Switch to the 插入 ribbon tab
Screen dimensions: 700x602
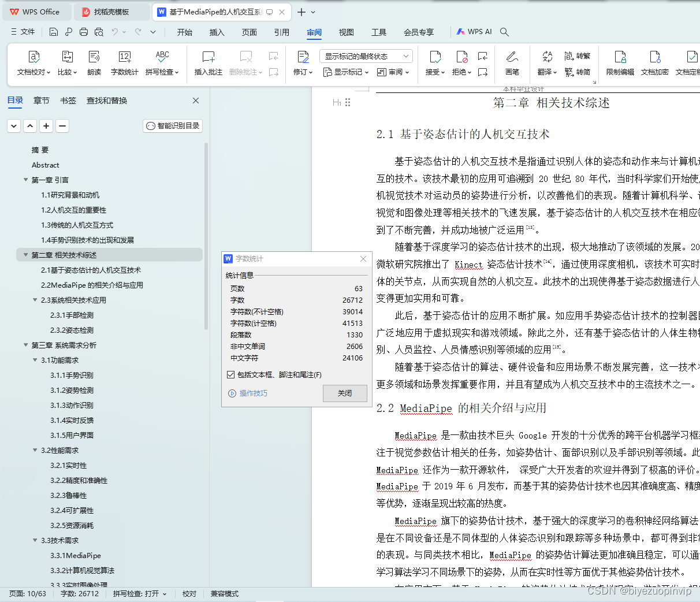coord(217,32)
